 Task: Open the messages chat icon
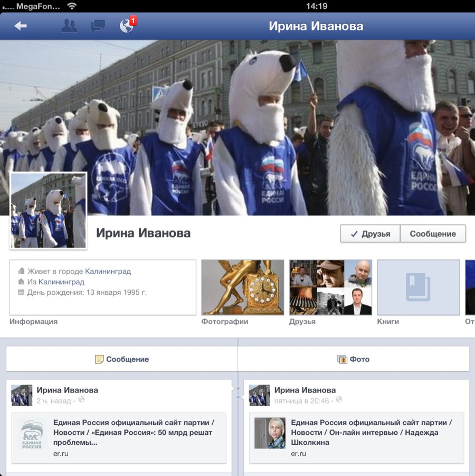(x=98, y=26)
